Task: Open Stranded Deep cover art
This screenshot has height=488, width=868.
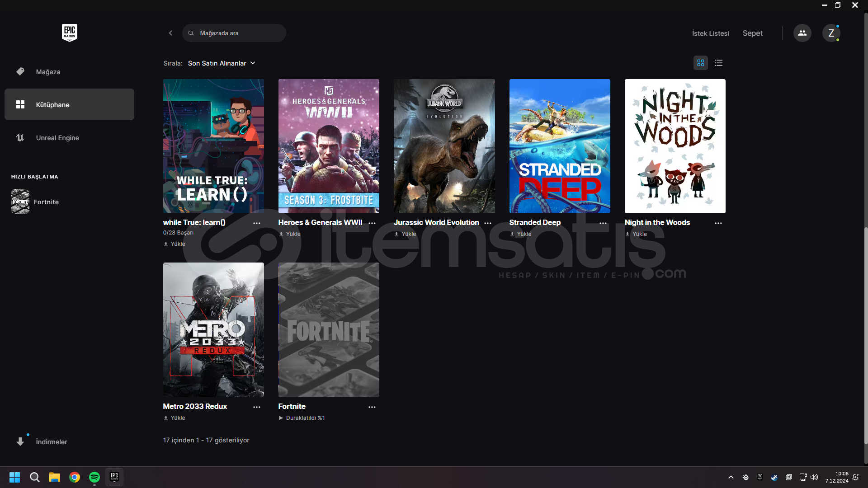Action: [x=560, y=146]
